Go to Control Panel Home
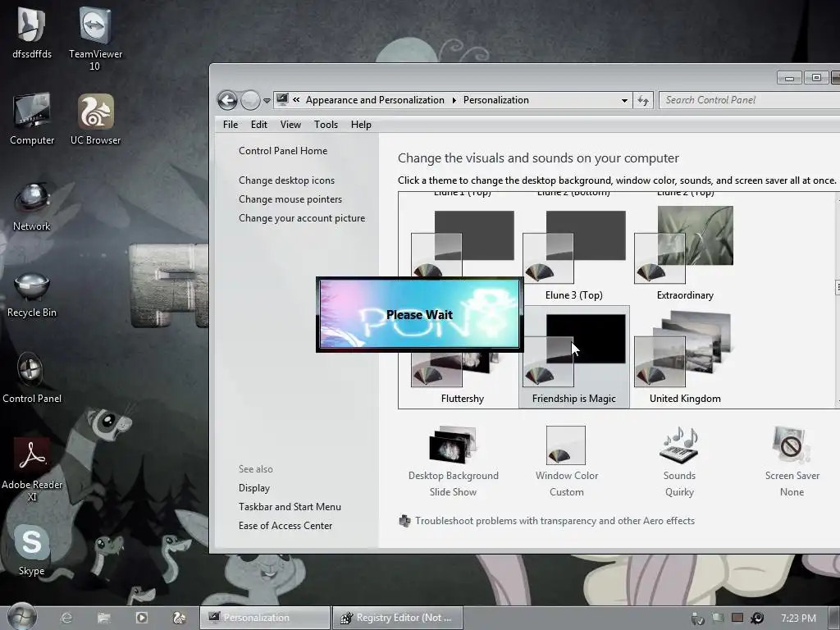 (x=283, y=151)
